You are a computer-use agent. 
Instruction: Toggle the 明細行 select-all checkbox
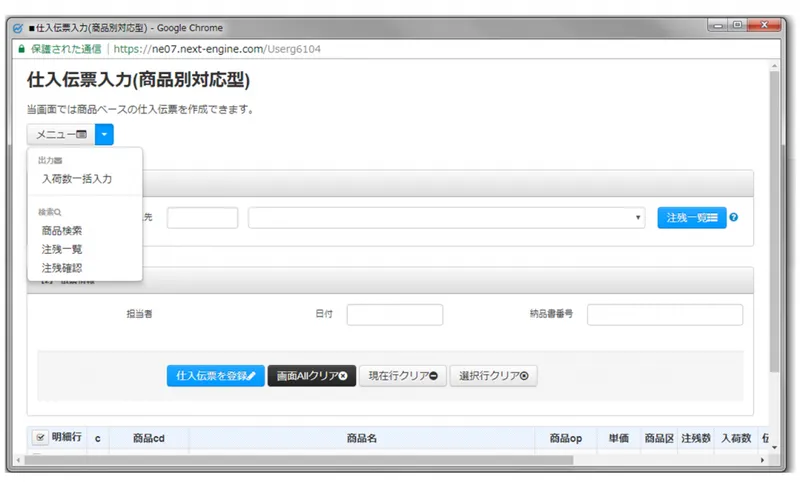pos(40,437)
